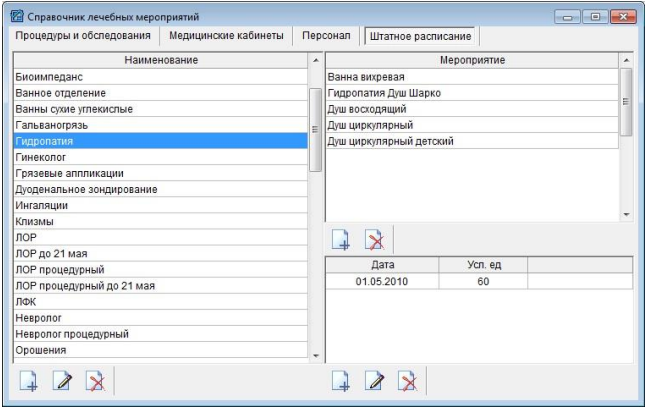This screenshot has width=646, height=408.
Task: Delete row icon below the Дата table
Action: (407, 381)
